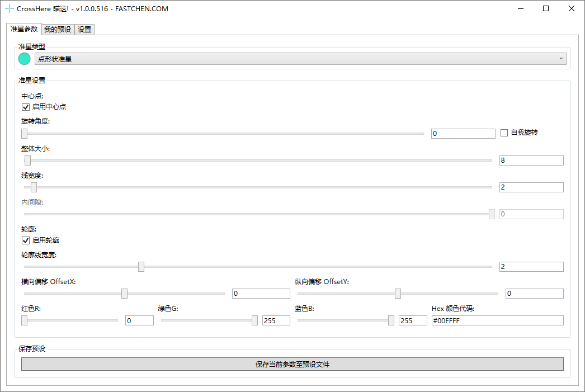The image size is (585, 392).
Task: Click the 整体大小 slider thumb
Action: (x=27, y=160)
